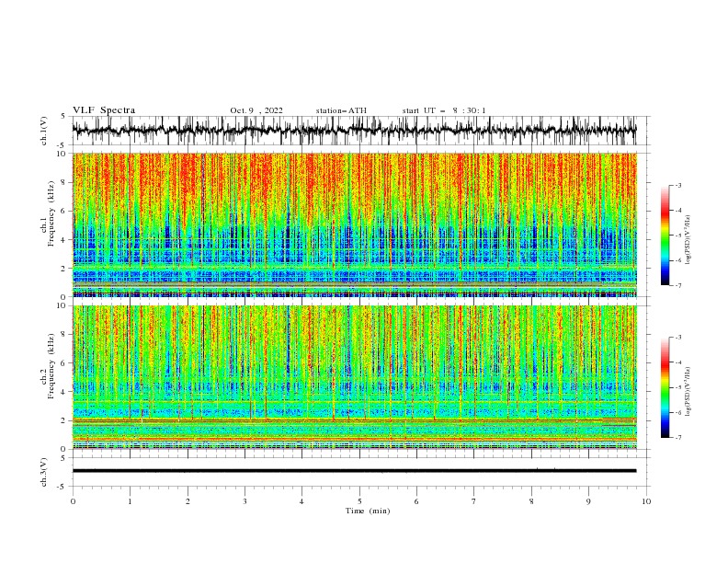Click the 'ch.3(V)' axis label
728x563 pixels.
(44, 472)
